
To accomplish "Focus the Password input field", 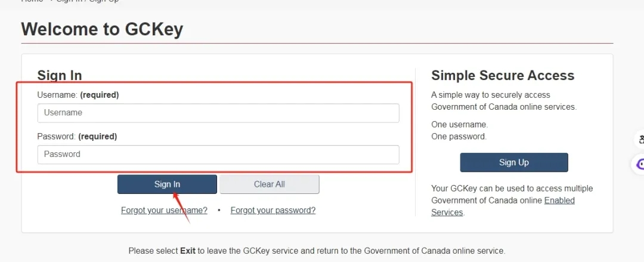I will (x=218, y=155).
